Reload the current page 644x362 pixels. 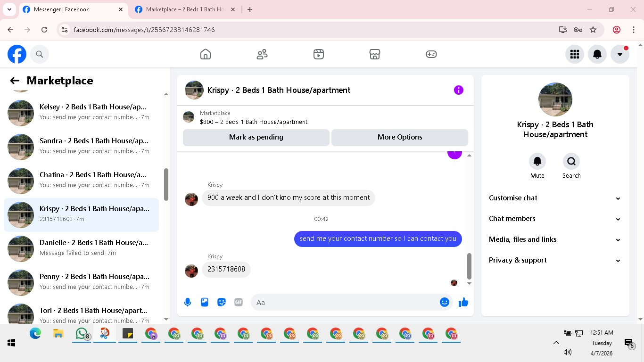44,30
